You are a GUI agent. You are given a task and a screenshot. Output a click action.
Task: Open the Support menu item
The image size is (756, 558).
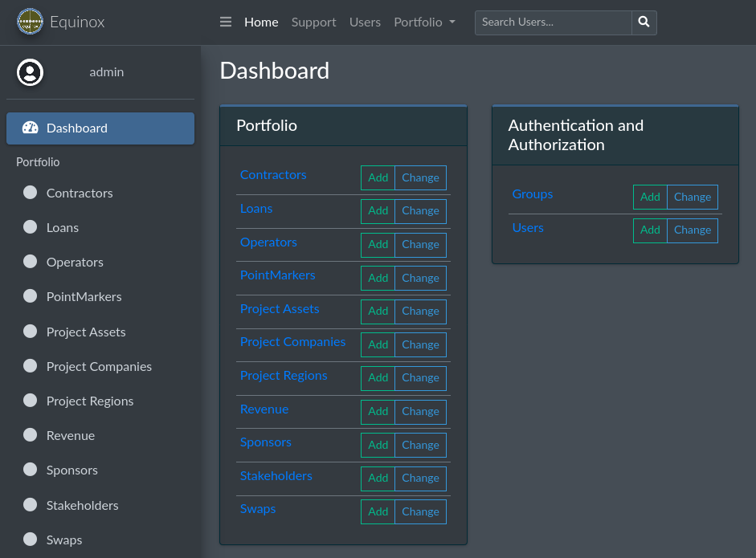(x=313, y=22)
